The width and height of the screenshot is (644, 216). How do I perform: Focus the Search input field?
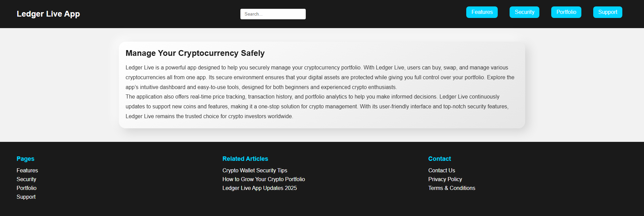coord(273,14)
